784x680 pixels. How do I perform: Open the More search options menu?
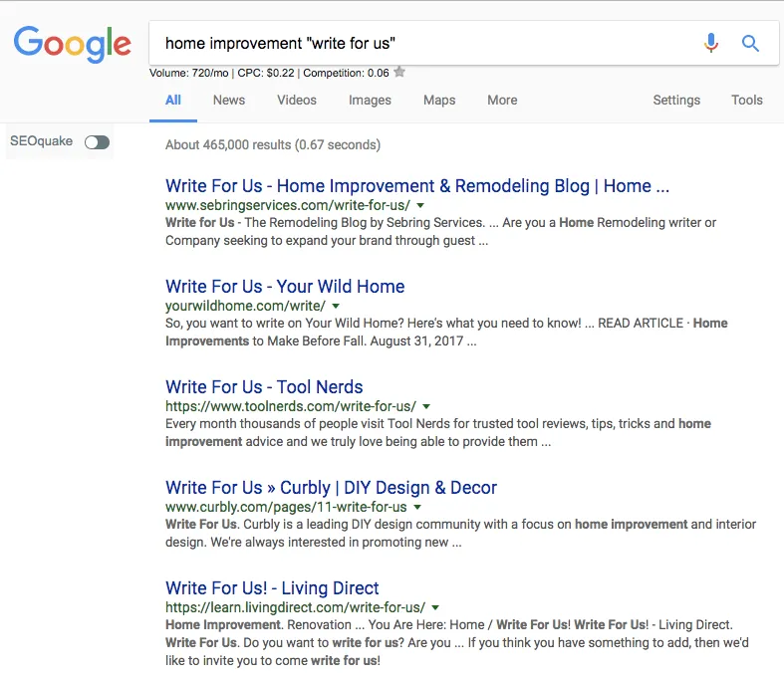coord(502,101)
